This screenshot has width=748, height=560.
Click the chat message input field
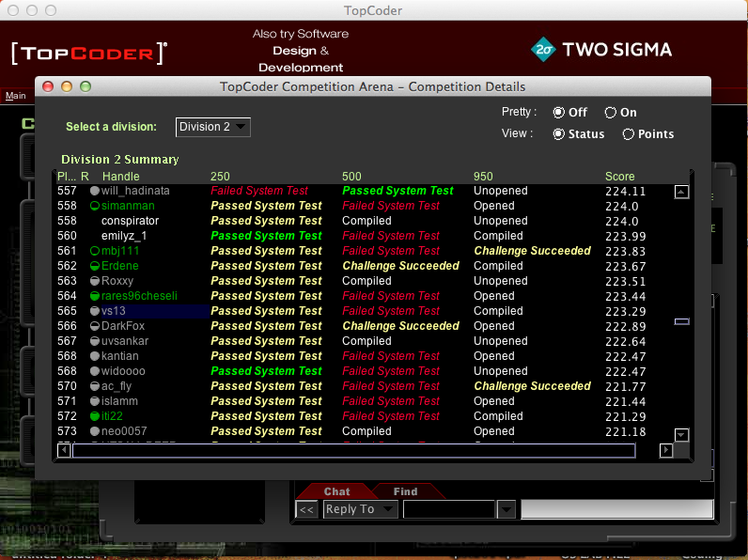[616, 509]
